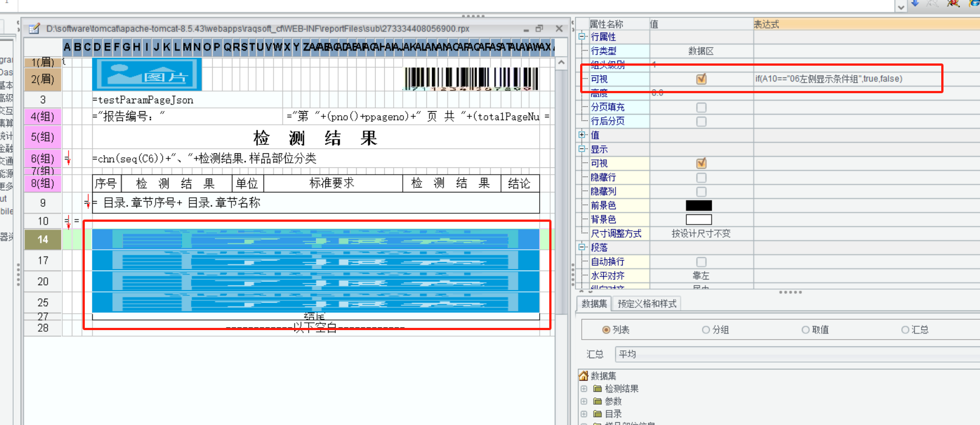Screen dimensions: 980x425
Task: Select the 目录.章节序号+目录.章节名称 cell
Action: (x=316, y=203)
